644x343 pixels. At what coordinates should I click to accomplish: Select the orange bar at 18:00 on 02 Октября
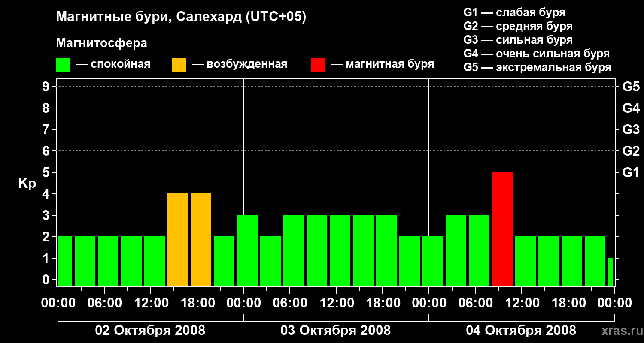pyautogui.click(x=201, y=240)
